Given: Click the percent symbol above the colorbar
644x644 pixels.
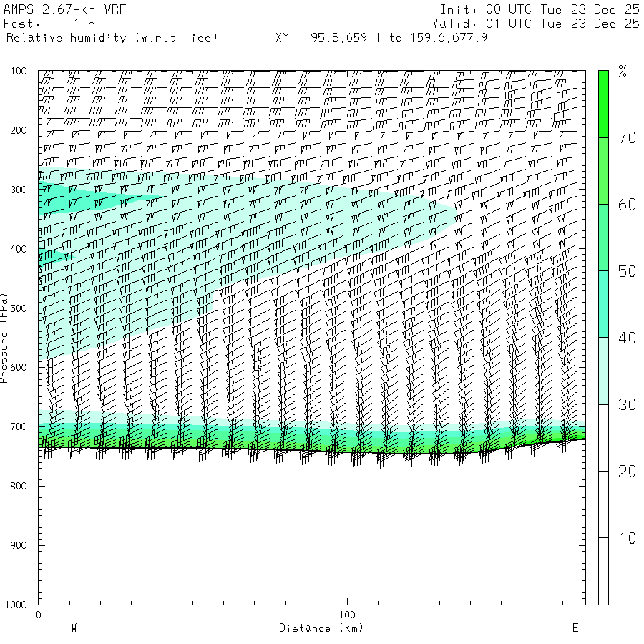Looking at the screenshot, I should click(x=623, y=71).
